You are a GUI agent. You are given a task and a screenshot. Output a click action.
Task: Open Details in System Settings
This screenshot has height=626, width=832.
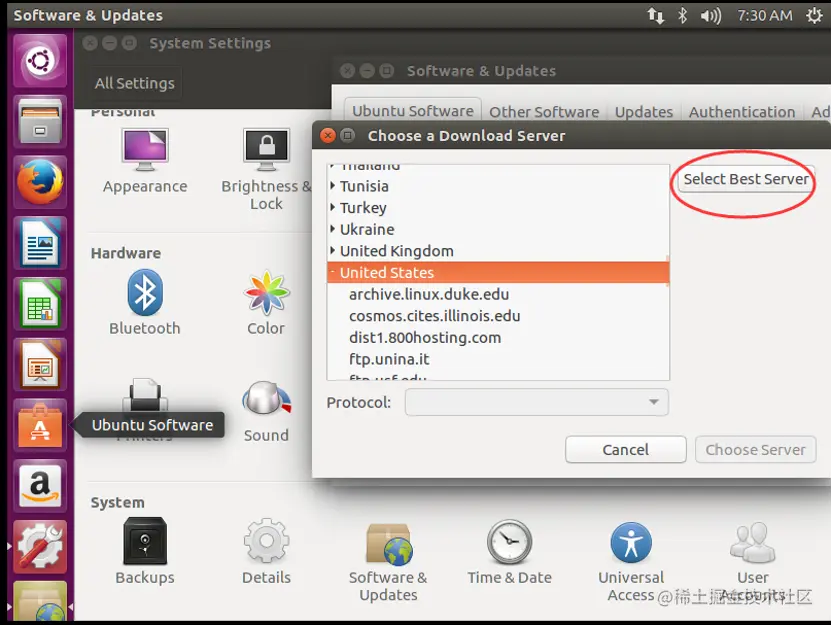[x=266, y=552]
